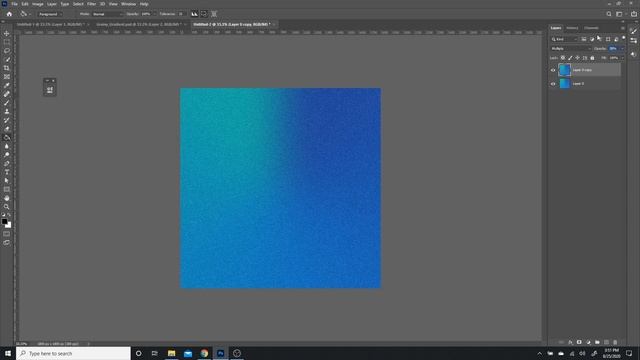Toggle lock transparent pixels

click(563, 58)
